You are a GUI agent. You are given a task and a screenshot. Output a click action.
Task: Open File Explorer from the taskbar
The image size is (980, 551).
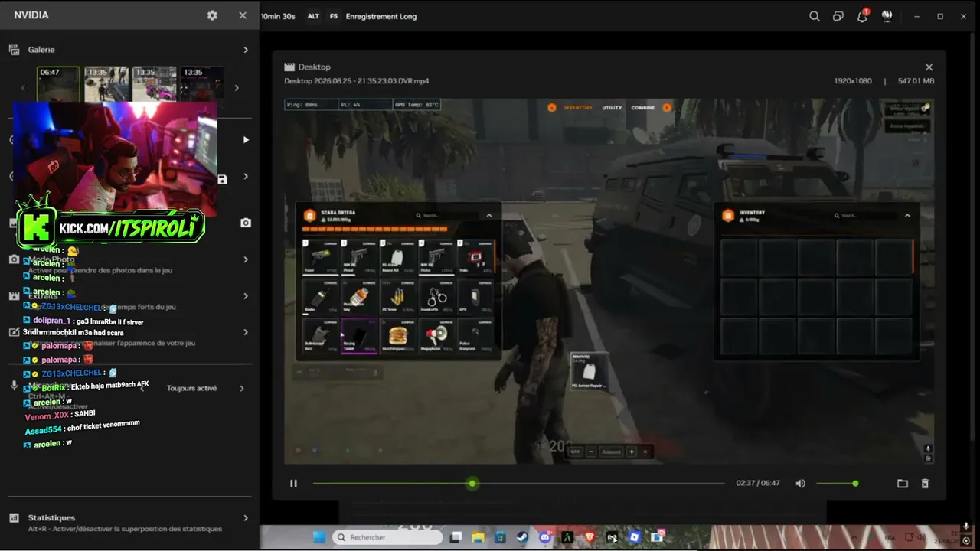[x=478, y=537]
